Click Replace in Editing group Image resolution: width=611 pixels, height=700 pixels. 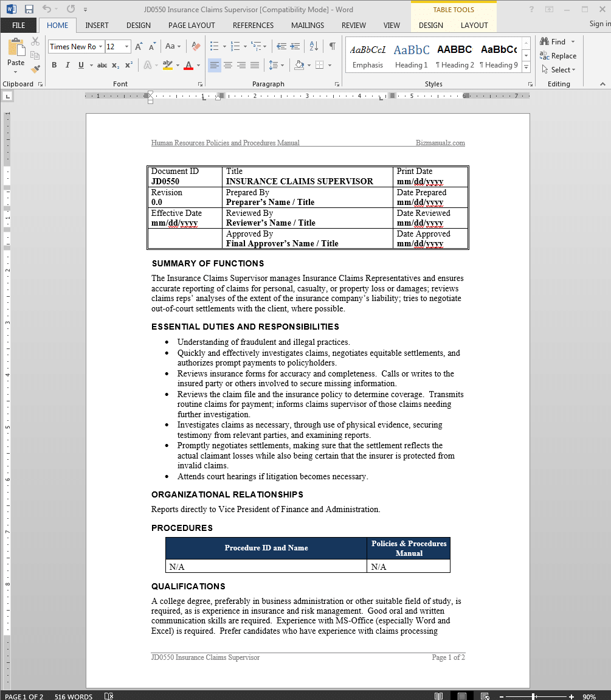pyautogui.click(x=558, y=56)
